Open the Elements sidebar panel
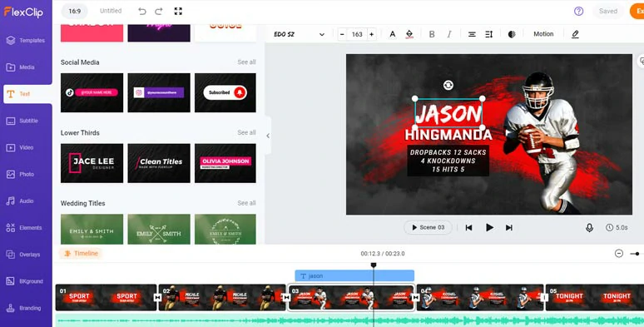644x327 pixels. point(24,228)
